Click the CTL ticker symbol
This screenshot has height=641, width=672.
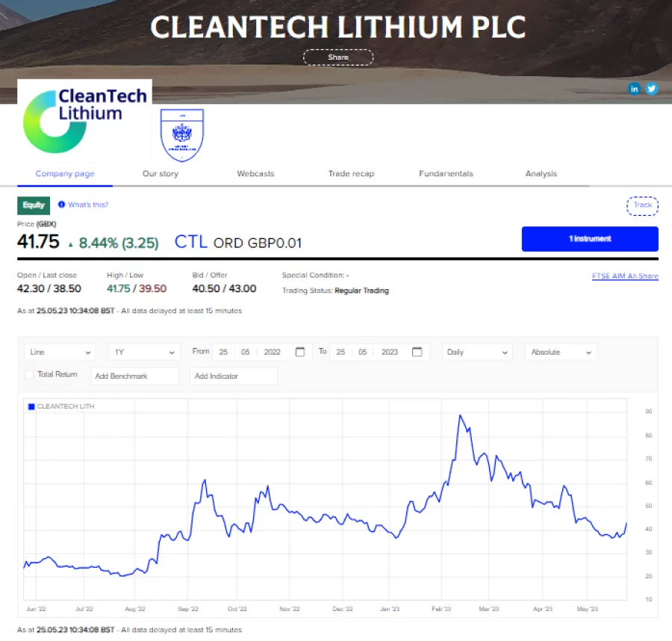191,242
